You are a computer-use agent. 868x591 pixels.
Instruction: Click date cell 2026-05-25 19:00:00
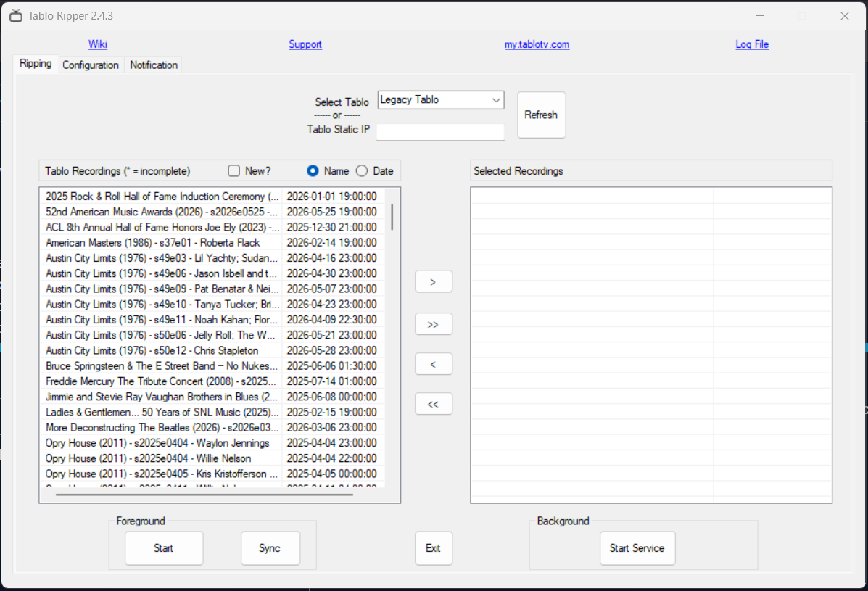[x=332, y=212]
